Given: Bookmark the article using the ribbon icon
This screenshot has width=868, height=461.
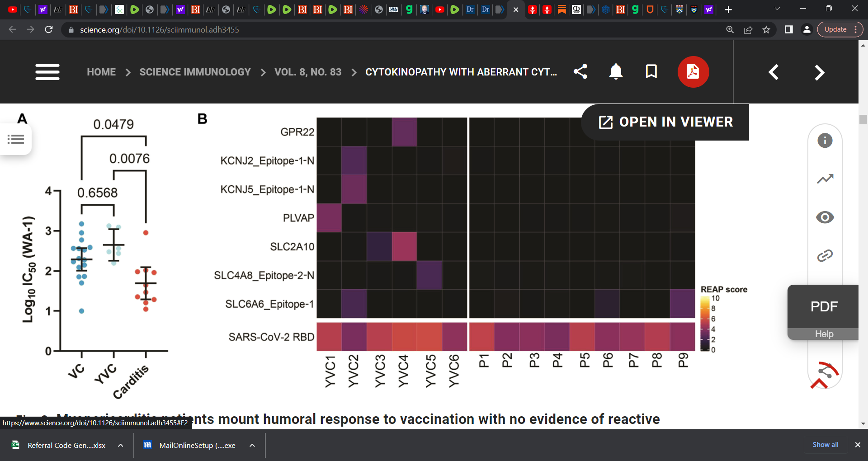Looking at the screenshot, I should tap(651, 71).
